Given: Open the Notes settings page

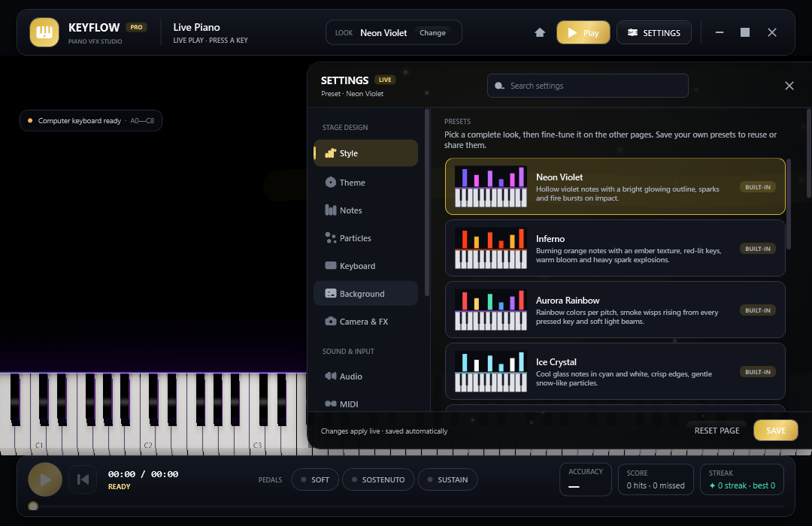Looking at the screenshot, I should pyautogui.click(x=365, y=210).
